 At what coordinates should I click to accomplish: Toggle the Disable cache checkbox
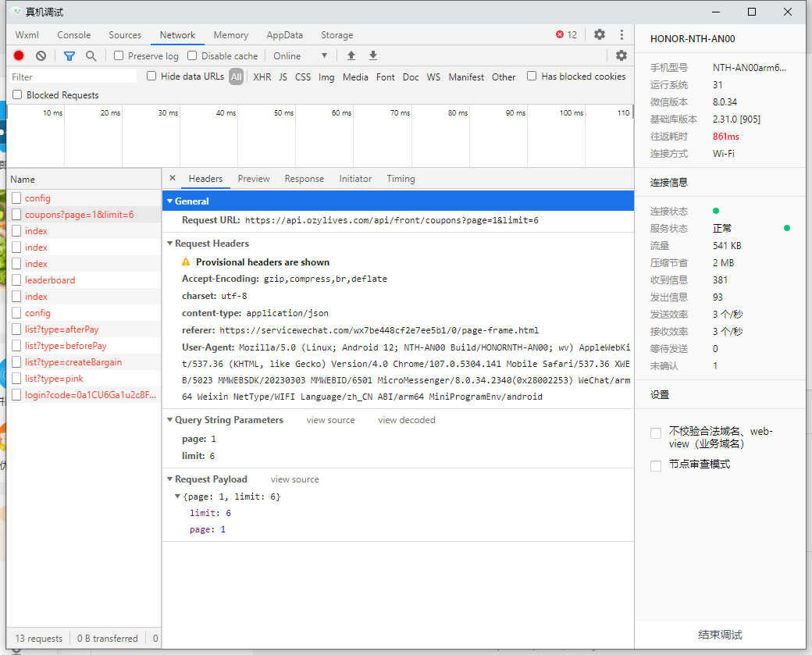192,55
